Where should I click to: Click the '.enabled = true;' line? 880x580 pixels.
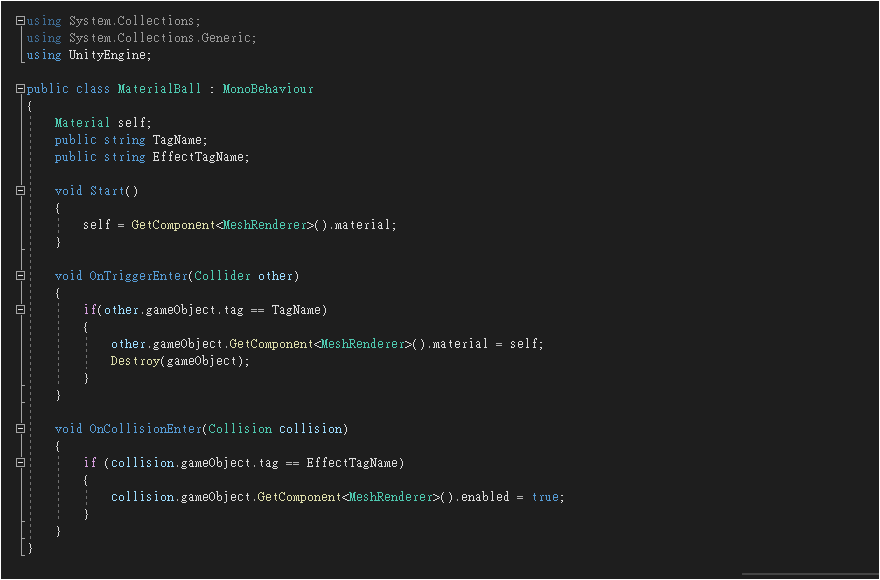point(338,497)
